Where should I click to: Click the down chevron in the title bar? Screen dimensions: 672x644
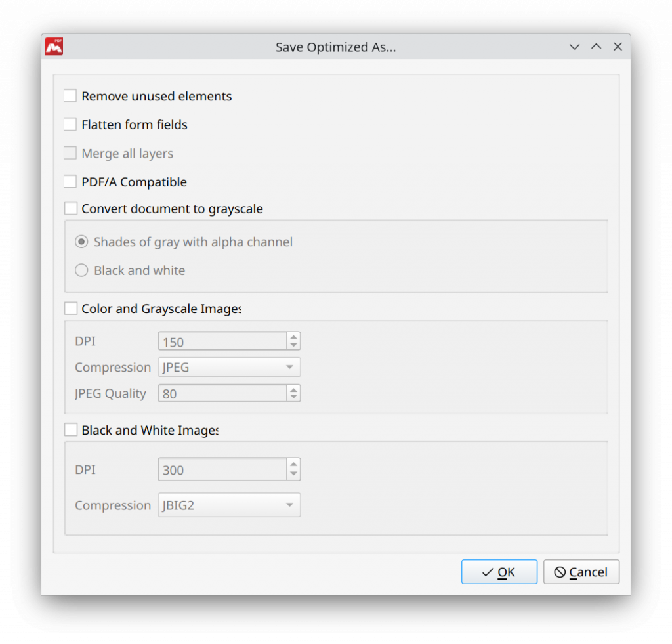(574, 47)
